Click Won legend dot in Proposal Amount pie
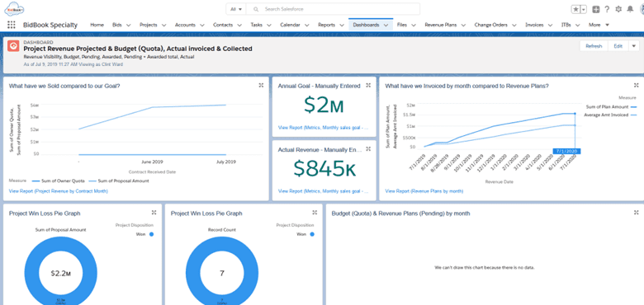 coord(152,234)
